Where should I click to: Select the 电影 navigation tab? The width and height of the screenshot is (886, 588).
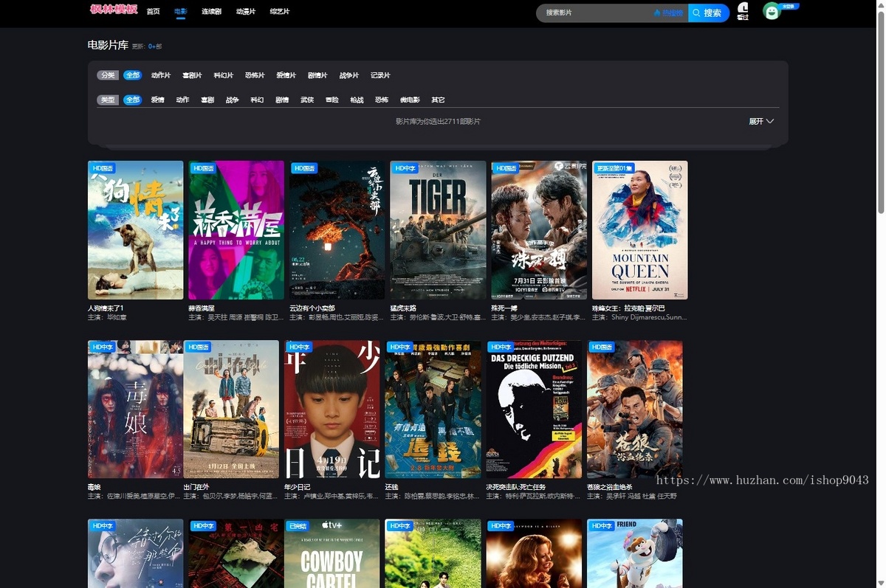tap(180, 12)
